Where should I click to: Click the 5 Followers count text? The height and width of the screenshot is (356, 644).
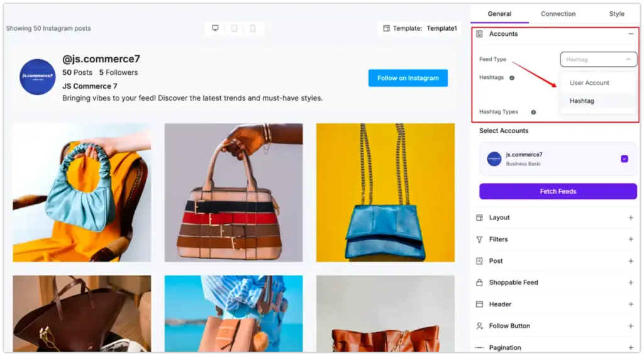(118, 73)
